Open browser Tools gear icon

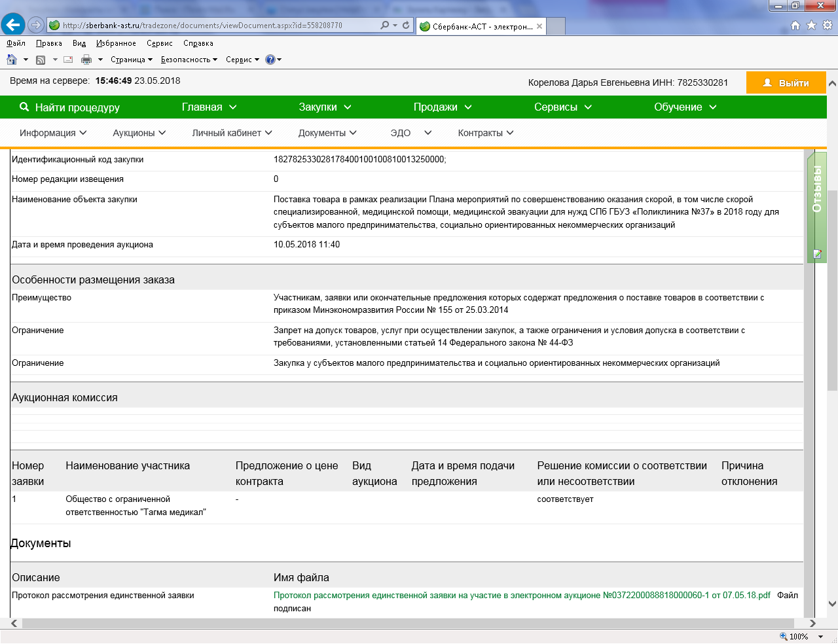click(827, 25)
